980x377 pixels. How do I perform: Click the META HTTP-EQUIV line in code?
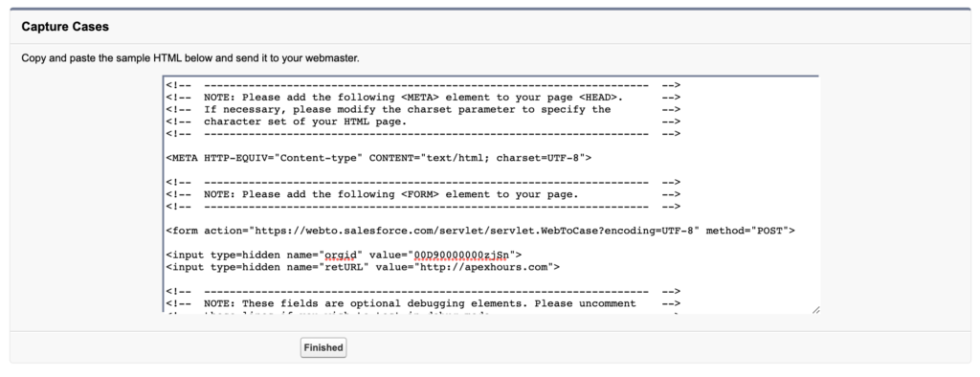pos(379,158)
